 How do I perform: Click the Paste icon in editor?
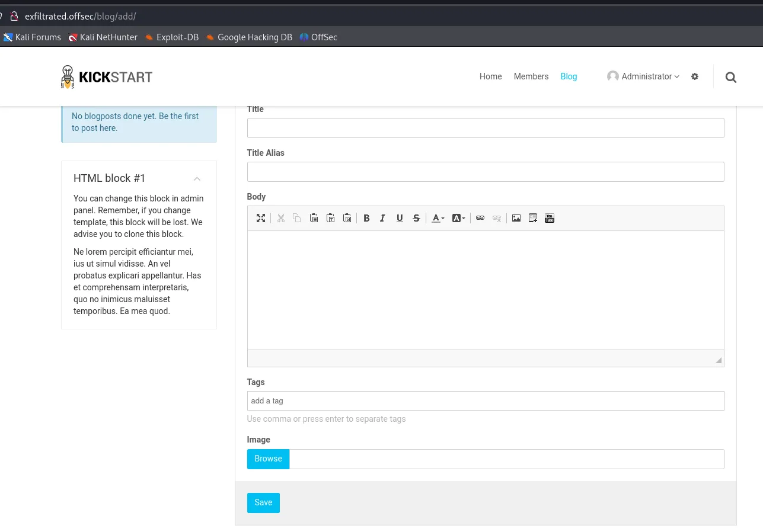click(x=314, y=218)
